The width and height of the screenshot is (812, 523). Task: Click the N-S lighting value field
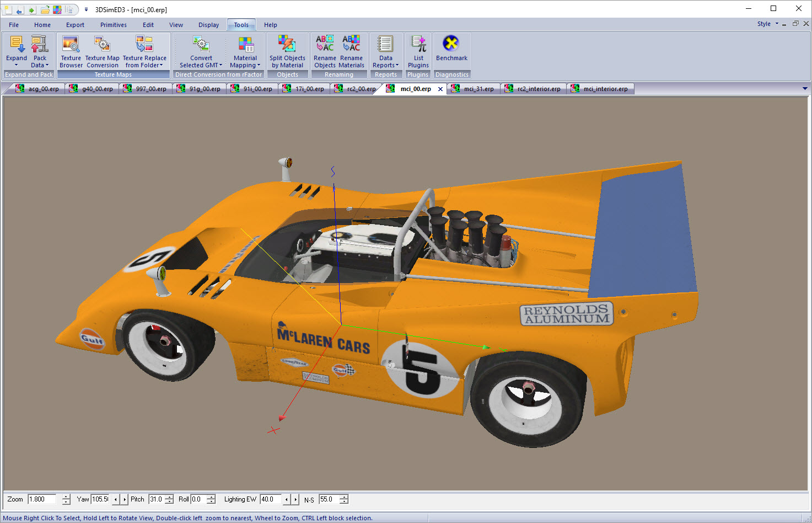[x=329, y=499]
